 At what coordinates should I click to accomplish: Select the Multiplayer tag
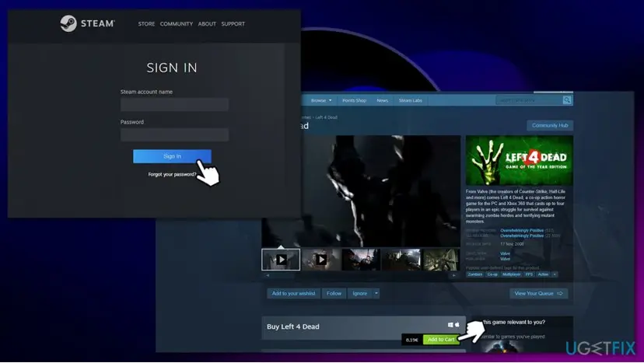511,274
